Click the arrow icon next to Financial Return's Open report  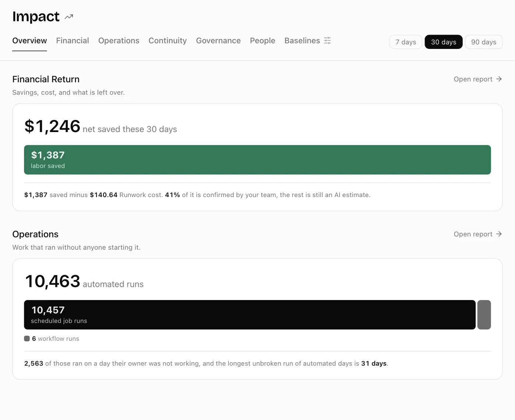click(x=499, y=79)
